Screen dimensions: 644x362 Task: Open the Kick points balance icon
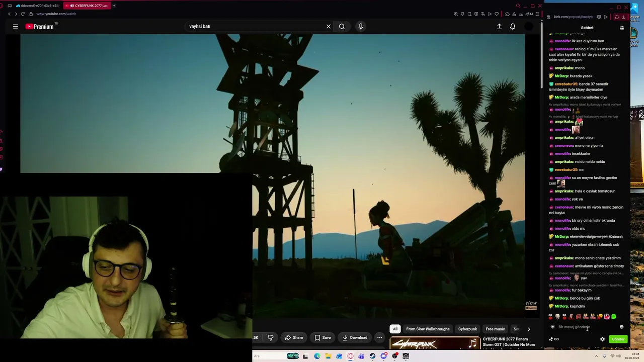553,339
